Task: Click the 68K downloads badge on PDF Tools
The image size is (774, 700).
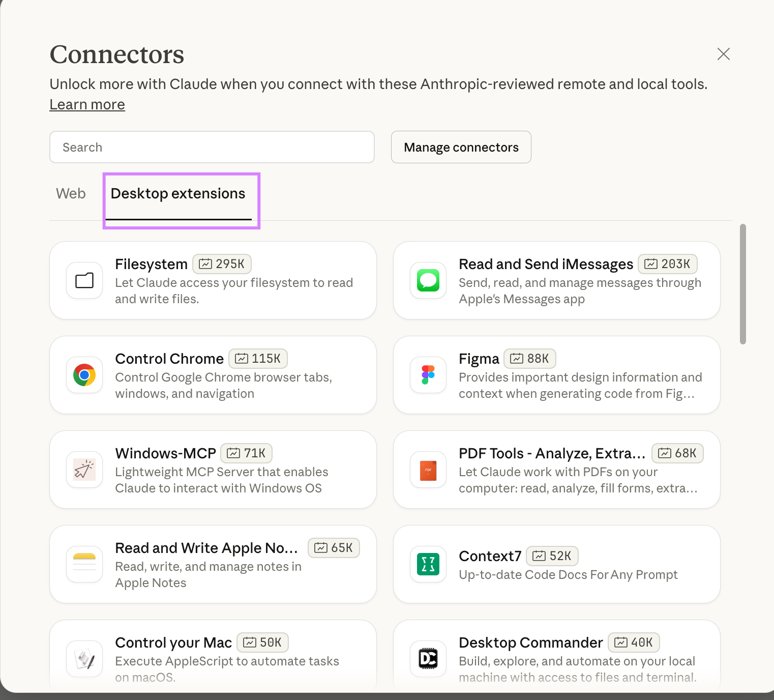Action: tap(678, 453)
